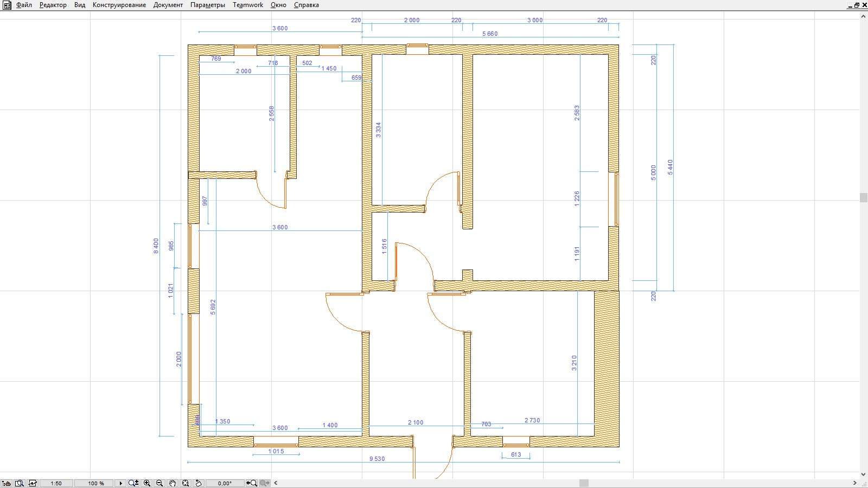This screenshot has width=868, height=488.
Task: Open the Окно menu
Action: click(x=278, y=5)
